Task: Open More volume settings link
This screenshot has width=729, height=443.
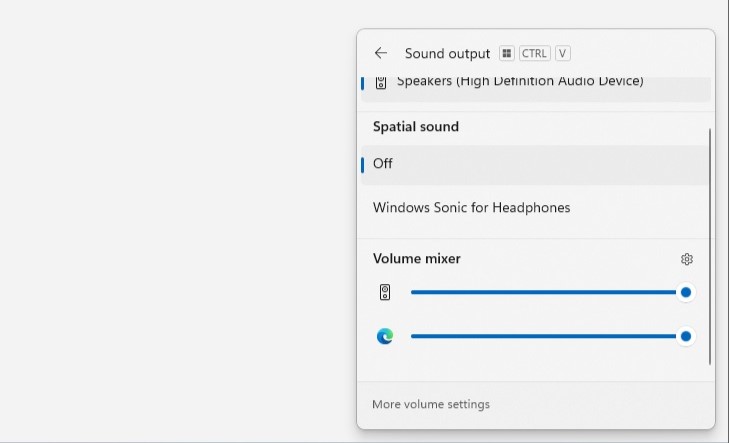Action: coord(431,405)
